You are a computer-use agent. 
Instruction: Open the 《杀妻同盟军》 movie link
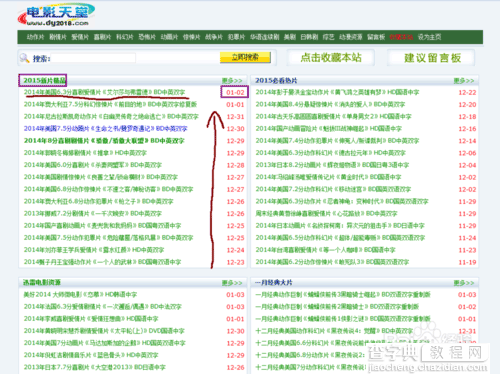[x=93, y=165]
